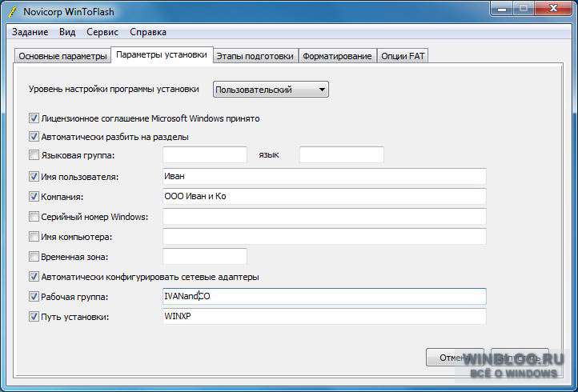Open the Сервис menu
Image resolution: width=578 pixels, height=392 pixels.
pyautogui.click(x=102, y=32)
